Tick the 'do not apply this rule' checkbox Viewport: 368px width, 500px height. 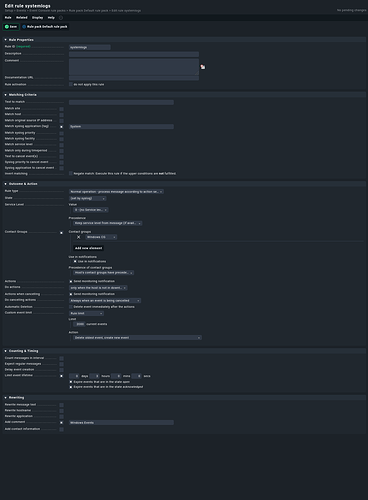[71, 84]
